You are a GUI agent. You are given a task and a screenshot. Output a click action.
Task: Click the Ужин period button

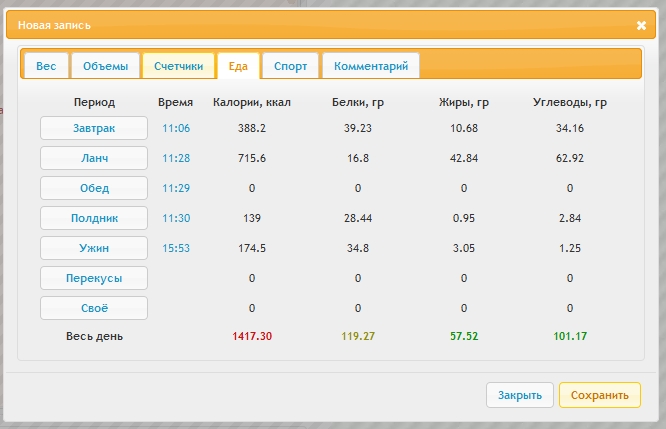[94, 247]
